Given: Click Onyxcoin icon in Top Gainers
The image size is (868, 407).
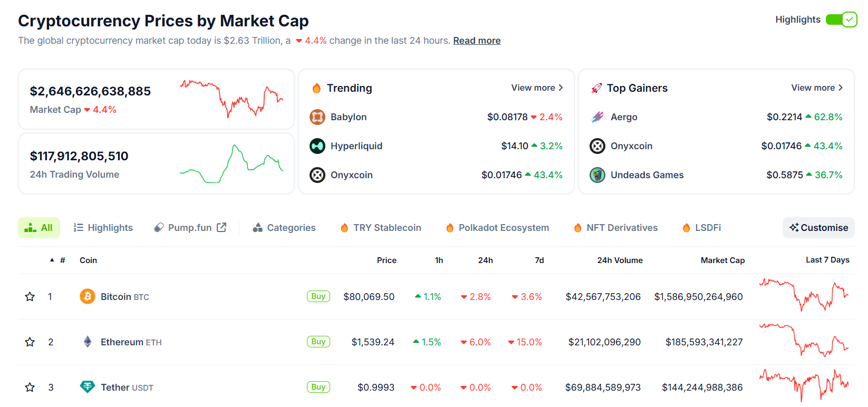Looking at the screenshot, I should click(597, 146).
